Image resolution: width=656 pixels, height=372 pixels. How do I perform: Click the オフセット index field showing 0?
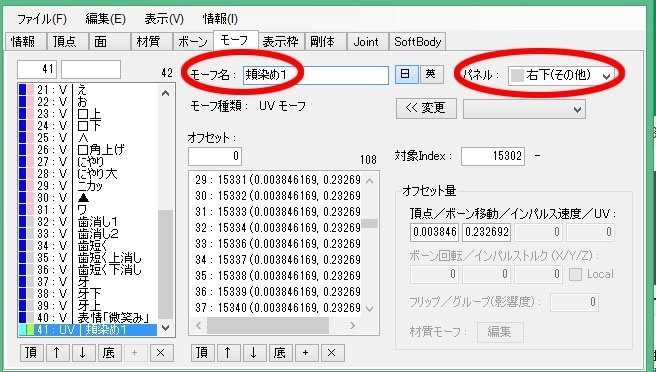pos(215,156)
